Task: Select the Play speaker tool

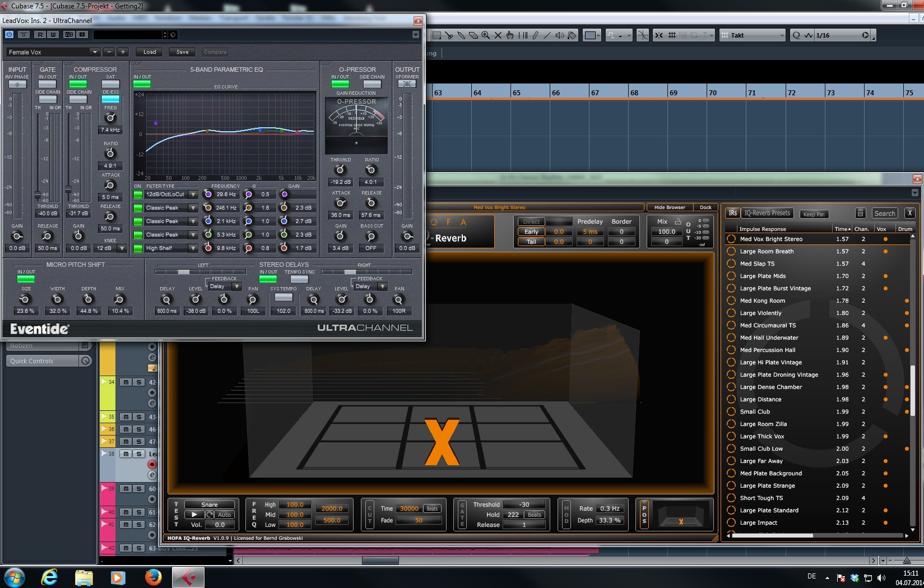Action: pyautogui.click(x=560, y=35)
